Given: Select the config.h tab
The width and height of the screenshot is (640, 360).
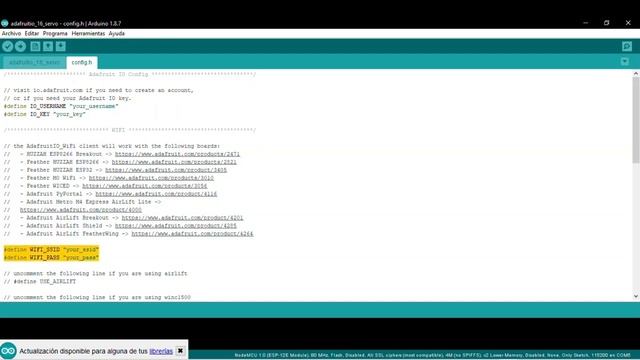Looking at the screenshot, I should click(82, 62).
